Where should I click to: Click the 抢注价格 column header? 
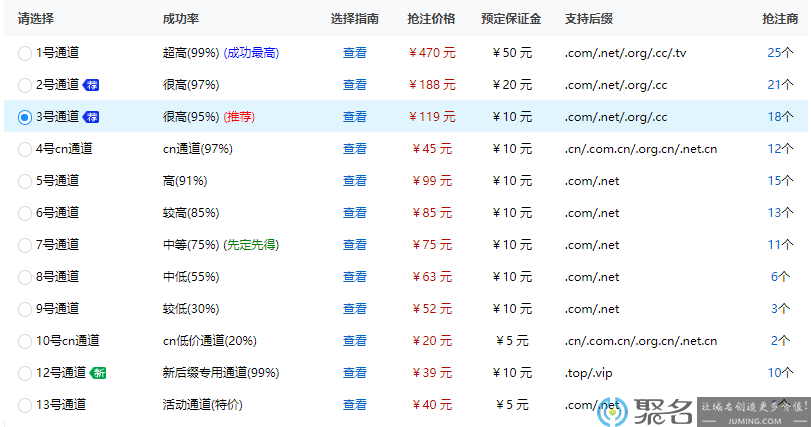coord(432,19)
